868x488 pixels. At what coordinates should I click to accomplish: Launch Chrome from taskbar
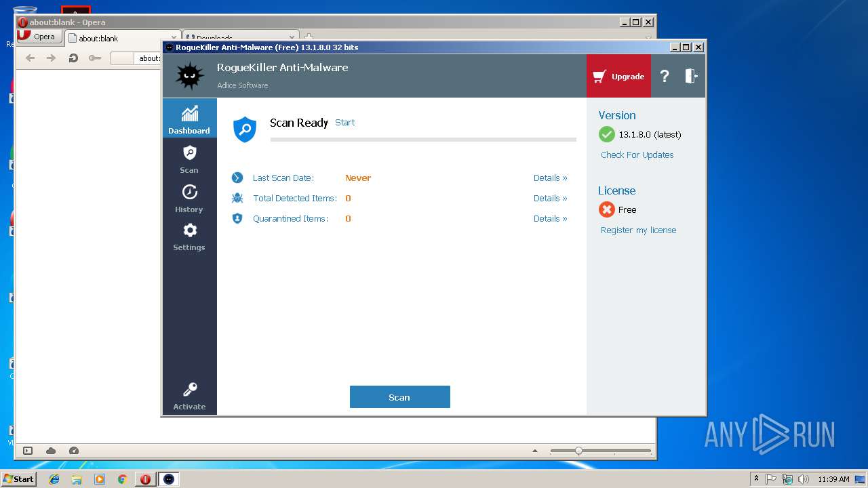coord(122,479)
